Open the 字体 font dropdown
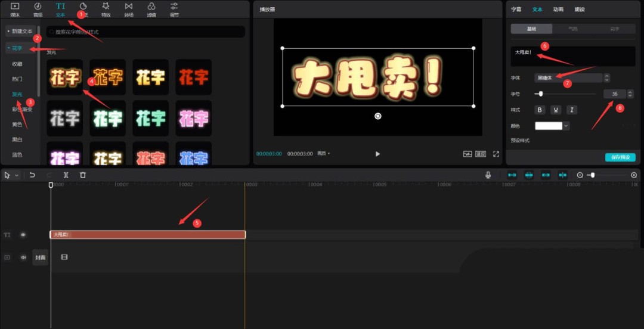Screen dimensions: 644x329 (568, 77)
